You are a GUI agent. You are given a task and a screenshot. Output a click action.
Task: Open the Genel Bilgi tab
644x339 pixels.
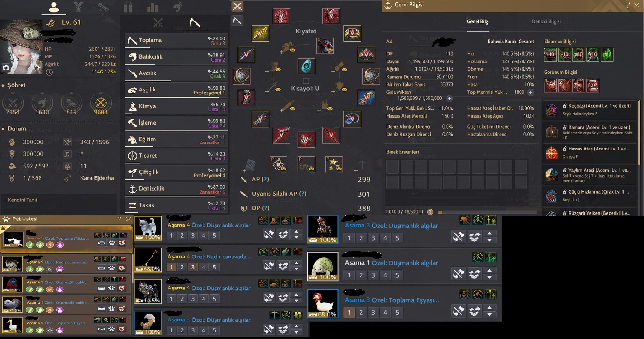pos(478,21)
